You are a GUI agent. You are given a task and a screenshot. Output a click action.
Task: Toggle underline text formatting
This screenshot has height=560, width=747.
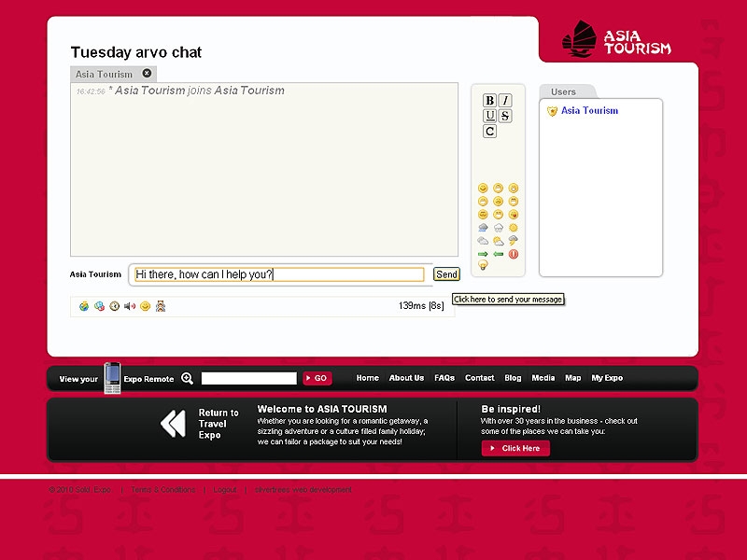pos(489,116)
